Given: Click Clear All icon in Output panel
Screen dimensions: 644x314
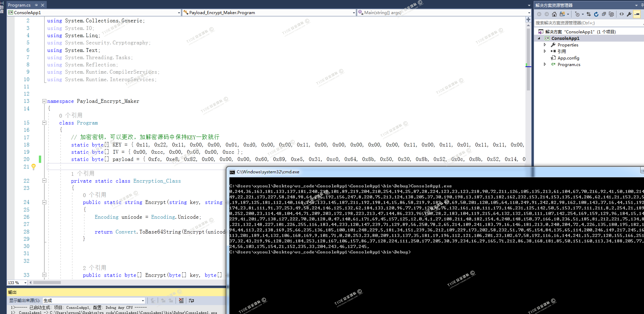Looking at the screenshot, I should [x=181, y=300].
